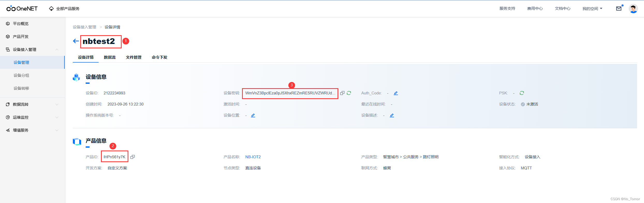644x203 pixels.
Task: Collapse the 设备接入管理 section chevron
Action: pyautogui.click(x=57, y=49)
